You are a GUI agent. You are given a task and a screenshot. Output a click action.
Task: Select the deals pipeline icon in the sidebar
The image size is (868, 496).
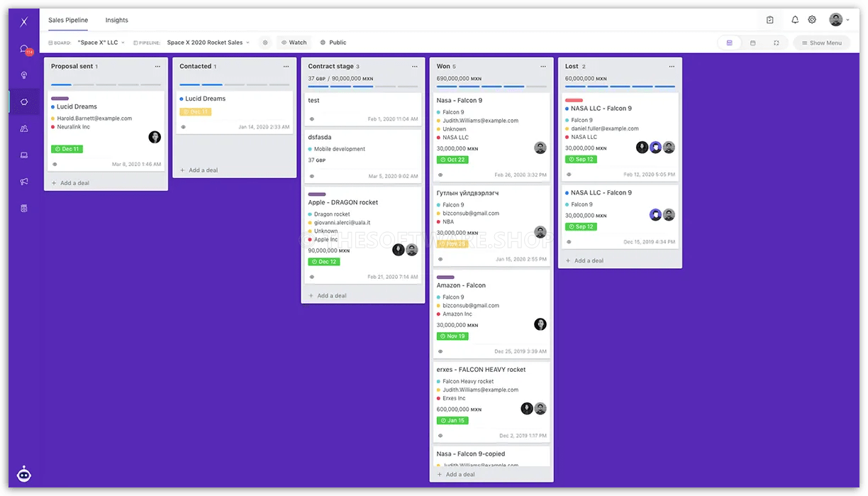click(x=24, y=101)
